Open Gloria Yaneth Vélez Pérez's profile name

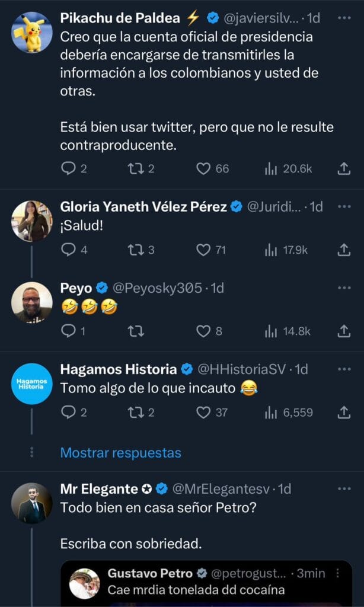pyautogui.click(x=144, y=207)
